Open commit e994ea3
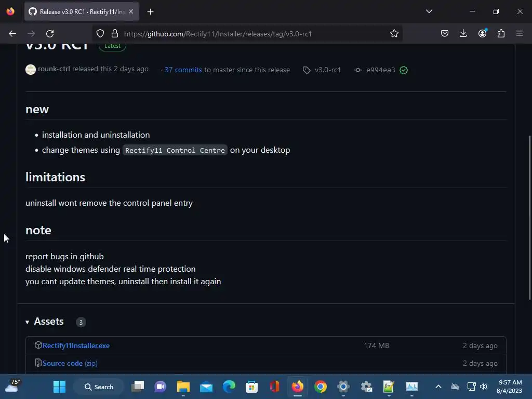This screenshot has width=532, height=399. [x=381, y=70]
